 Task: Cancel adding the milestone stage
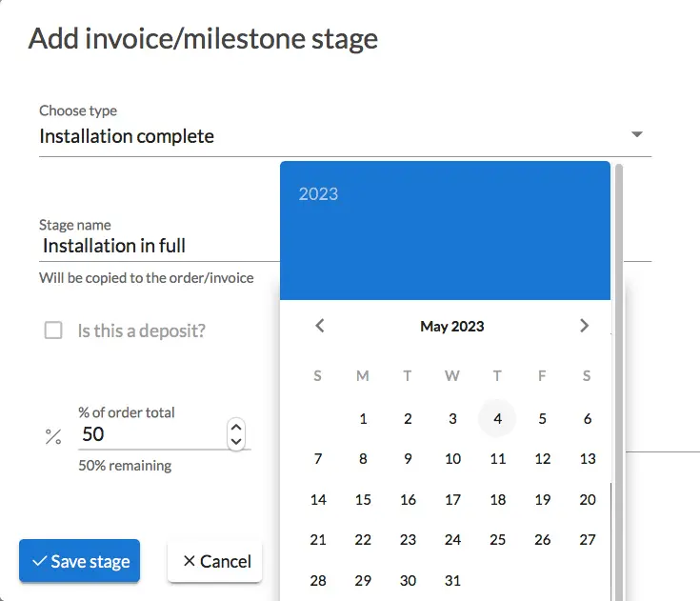pos(214,561)
